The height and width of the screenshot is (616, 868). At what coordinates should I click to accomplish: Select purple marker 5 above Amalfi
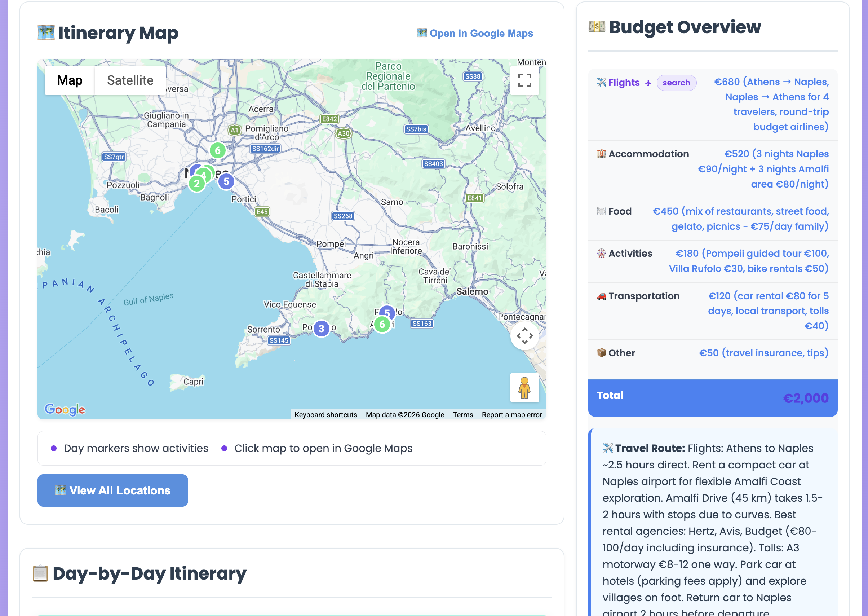[387, 312]
